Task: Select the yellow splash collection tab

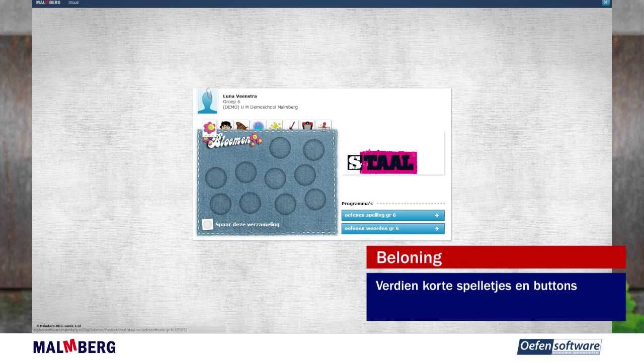Action: click(x=275, y=126)
